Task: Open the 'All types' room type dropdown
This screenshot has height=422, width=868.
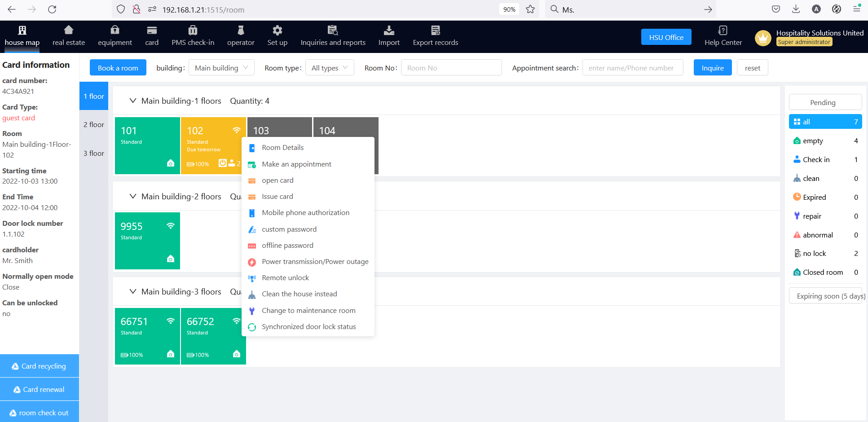Action: 330,67
